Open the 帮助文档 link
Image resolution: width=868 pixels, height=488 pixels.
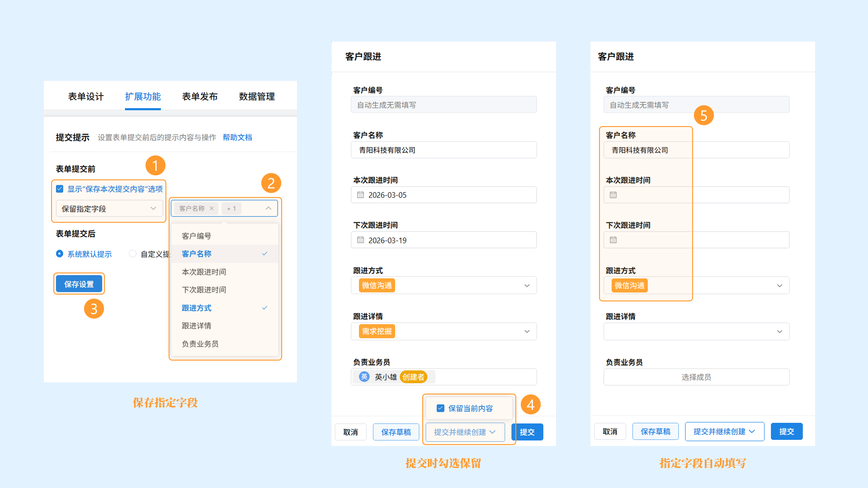point(237,137)
